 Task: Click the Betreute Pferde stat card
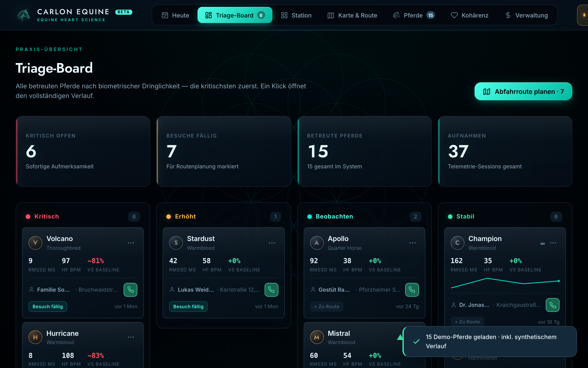pos(364,151)
